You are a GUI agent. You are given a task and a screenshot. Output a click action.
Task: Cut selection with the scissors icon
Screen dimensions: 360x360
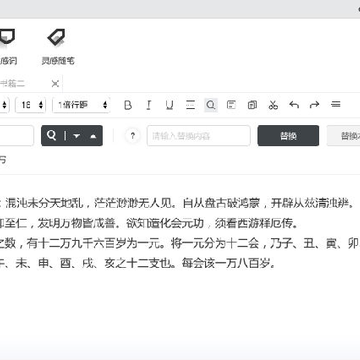pyautogui.click(x=273, y=105)
